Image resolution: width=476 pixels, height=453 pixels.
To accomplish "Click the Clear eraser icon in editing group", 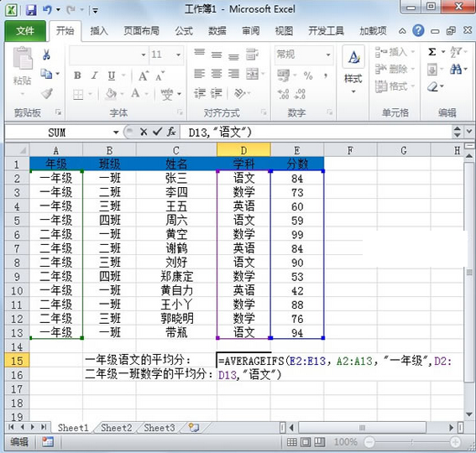I will click(432, 87).
